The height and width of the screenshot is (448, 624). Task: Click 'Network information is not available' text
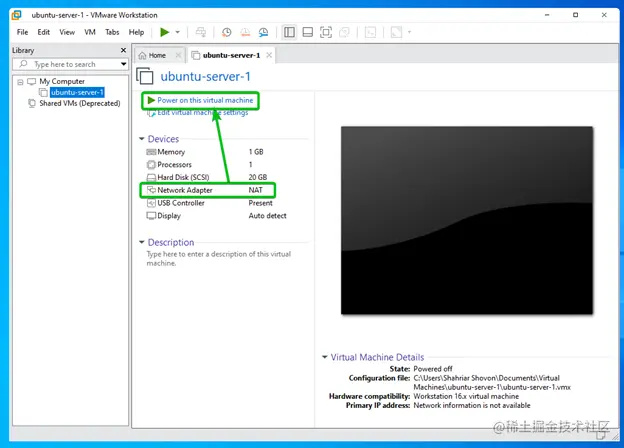click(x=472, y=405)
